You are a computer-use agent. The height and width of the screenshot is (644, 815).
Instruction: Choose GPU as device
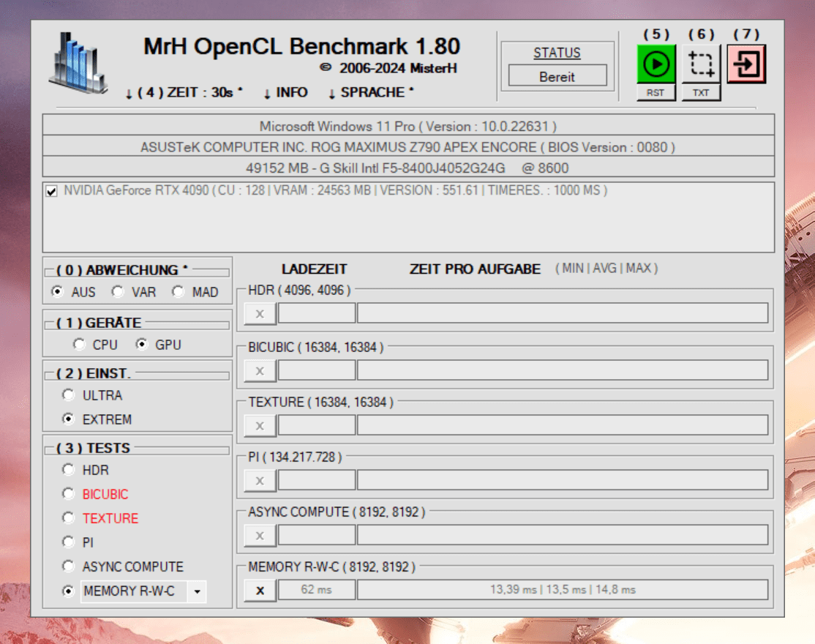coord(142,344)
